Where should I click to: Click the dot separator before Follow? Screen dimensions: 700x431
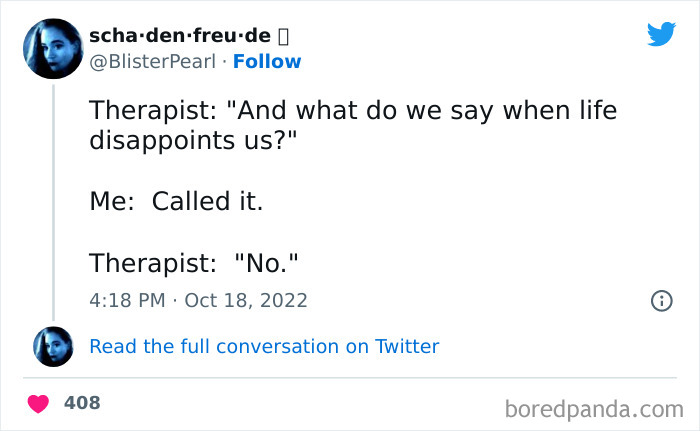[224, 61]
